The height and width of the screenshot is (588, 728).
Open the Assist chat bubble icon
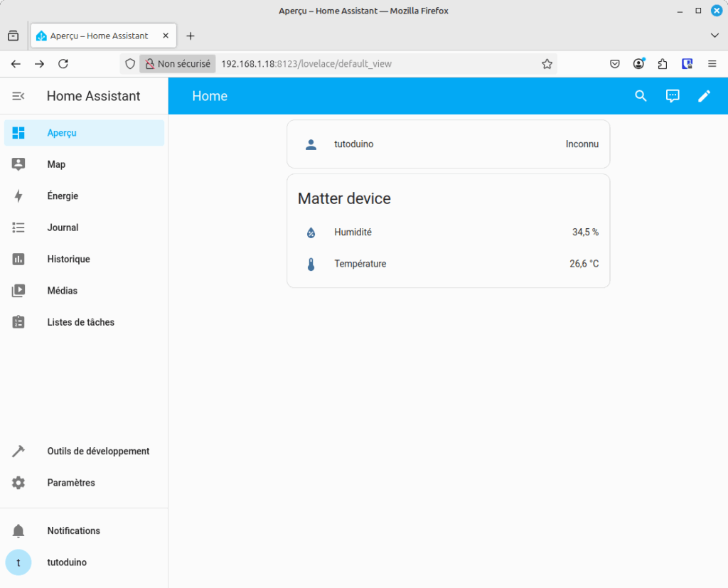tap(673, 96)
